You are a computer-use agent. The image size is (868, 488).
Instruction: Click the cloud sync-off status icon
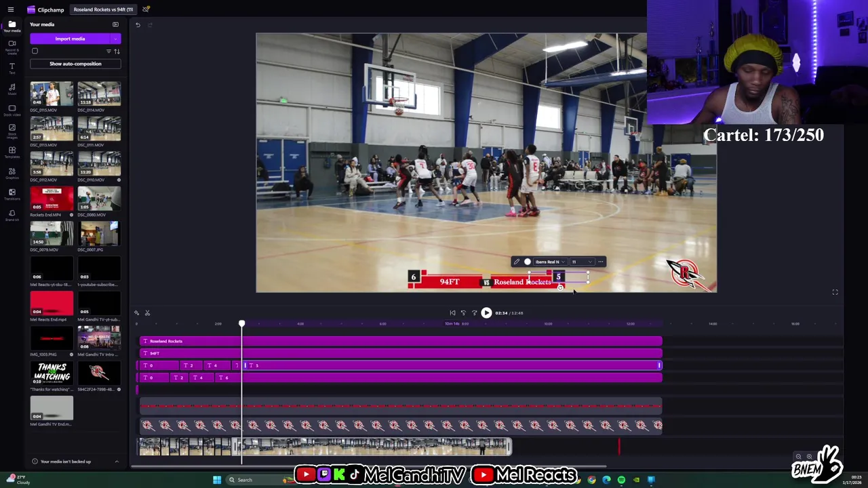(x=146, y=9)
